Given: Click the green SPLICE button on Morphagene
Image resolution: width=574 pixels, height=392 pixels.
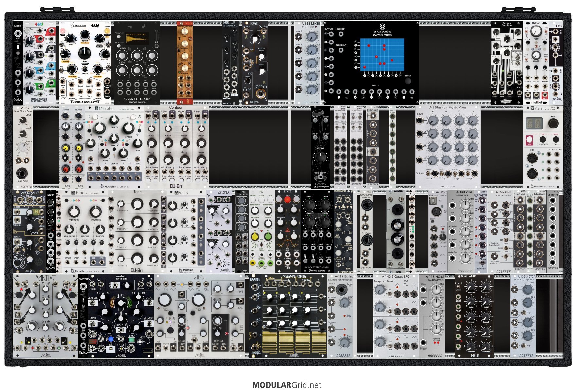Looking at the screenshot, I should tap(132, 340).
